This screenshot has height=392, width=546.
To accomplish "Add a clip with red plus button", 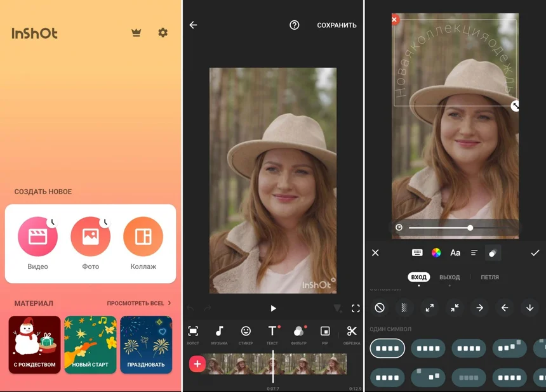I will point(197,364).
